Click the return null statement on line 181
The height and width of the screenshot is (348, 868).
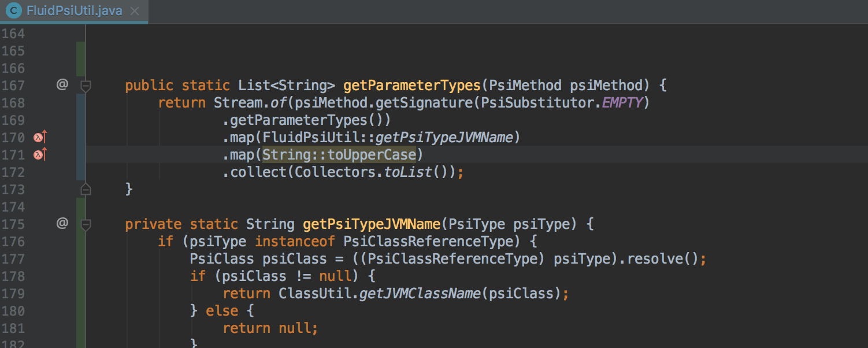coord(269,328)
